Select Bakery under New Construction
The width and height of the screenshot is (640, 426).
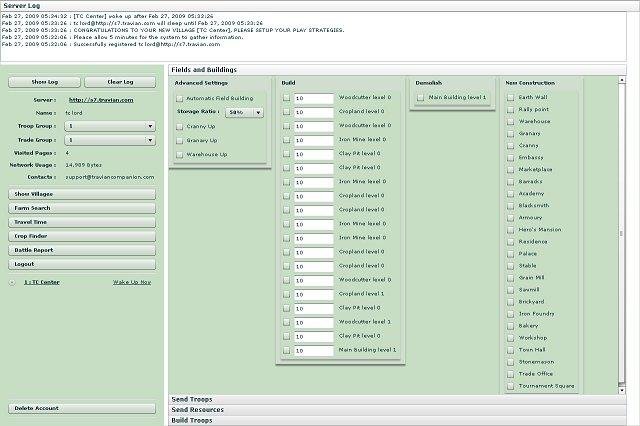[510, 326]
